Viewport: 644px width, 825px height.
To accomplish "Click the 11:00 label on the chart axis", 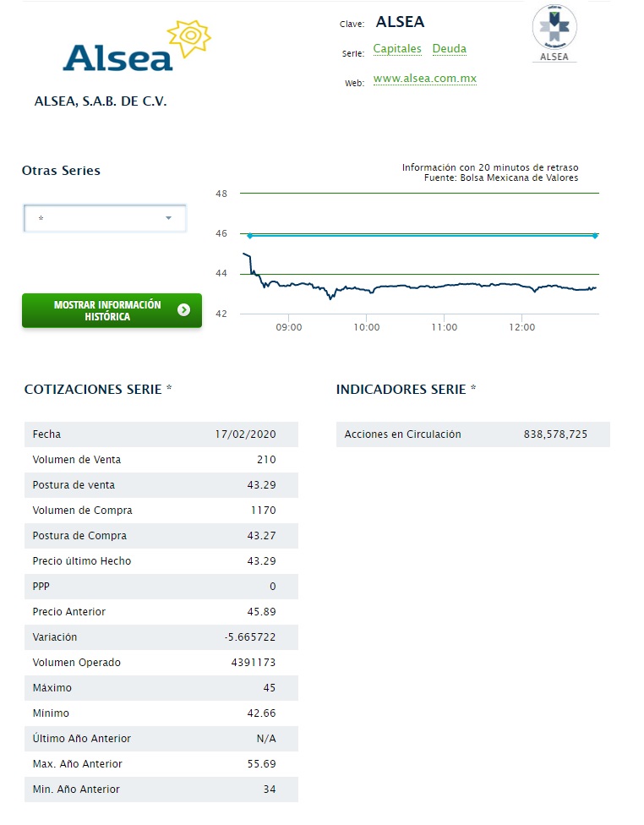I will [444, 327].
